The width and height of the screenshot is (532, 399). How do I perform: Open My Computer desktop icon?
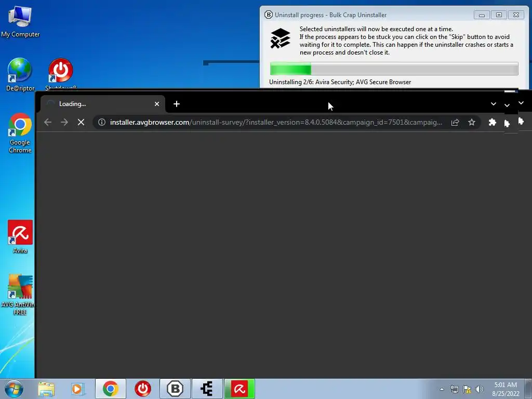click(x=20, y=21)
